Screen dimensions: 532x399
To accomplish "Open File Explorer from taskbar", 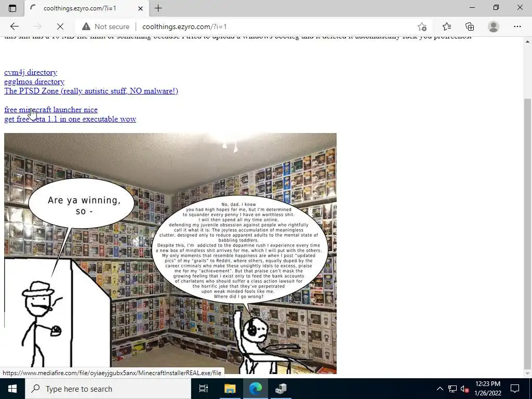I will click(x=230, y=389).
